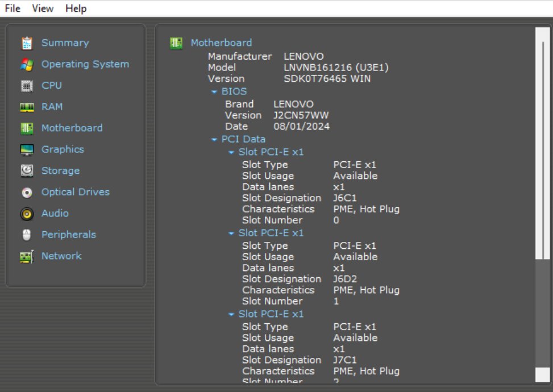Open the File menu

13,8
